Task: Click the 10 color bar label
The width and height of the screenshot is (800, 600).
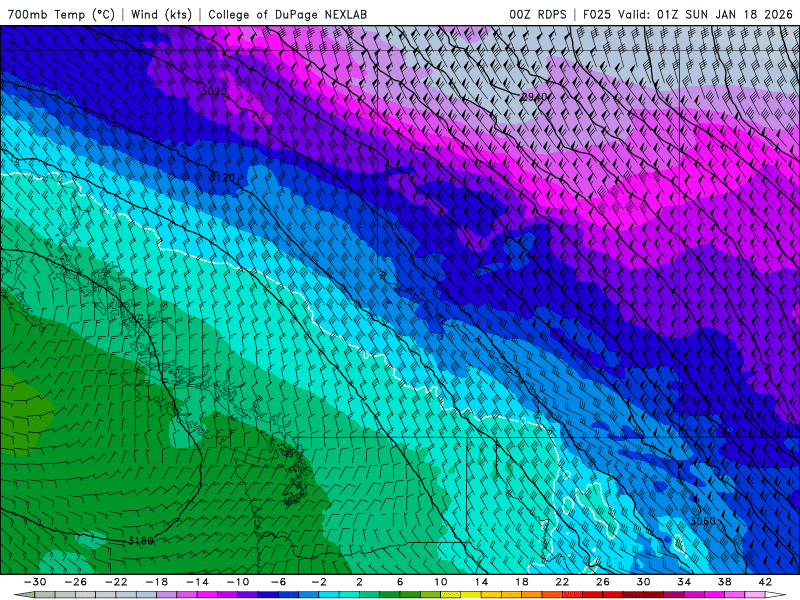Action: click(x=441, y=582)
